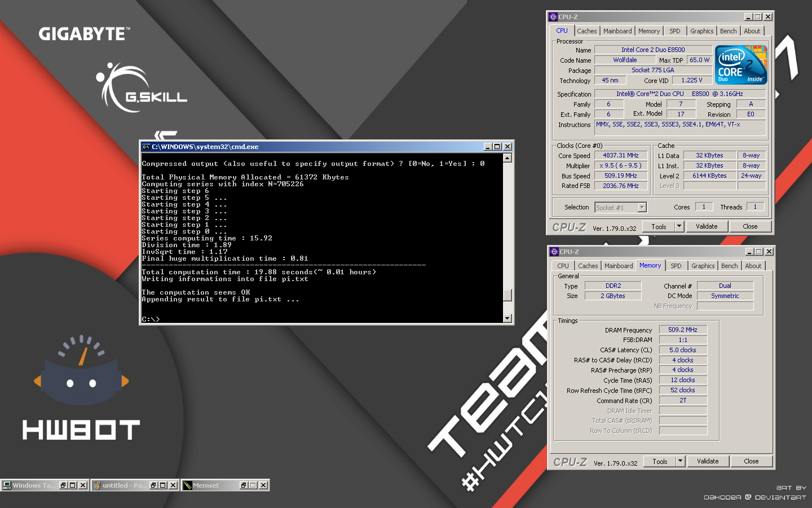Open the Tools dropdown arrow in the upper CPU-Z window
The height and width of the screenshot is (508, 812).
(x=679, y=226)
